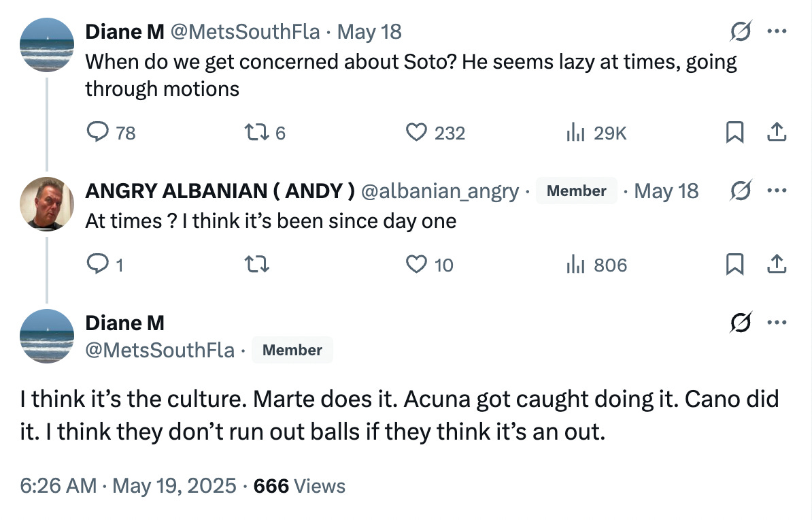Click Member badge next to @MetsSouthFla
Image resolution: width=812 pixels, height=520 pixels.
292,351
